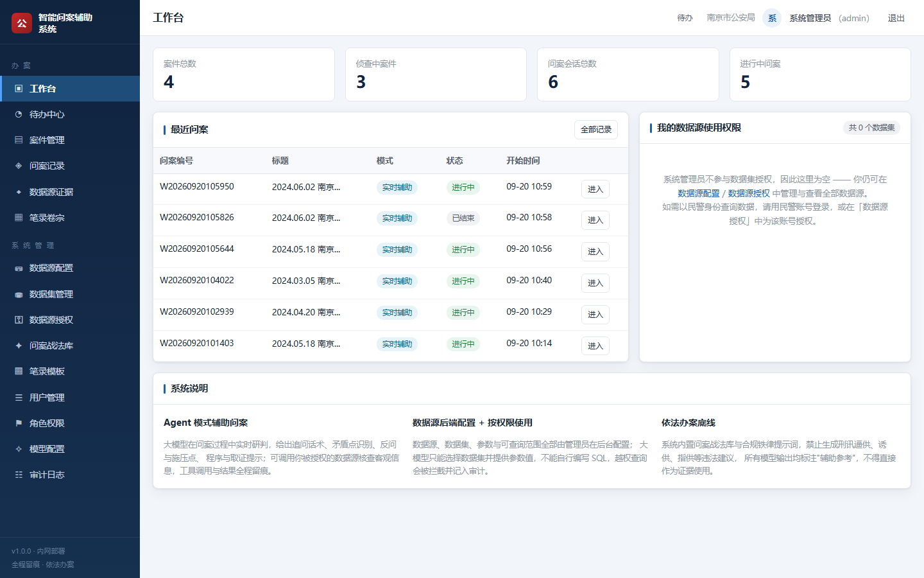Click 进入 for session W20260920101403
924x578 pixels.
pyautogui.click(x=595, y=346)
